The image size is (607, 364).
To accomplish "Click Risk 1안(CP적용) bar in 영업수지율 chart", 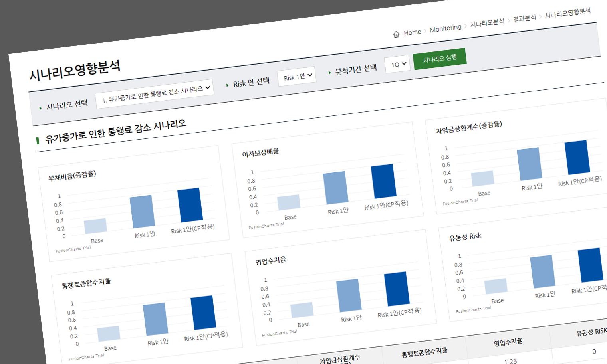I will [x=397, y=289].
